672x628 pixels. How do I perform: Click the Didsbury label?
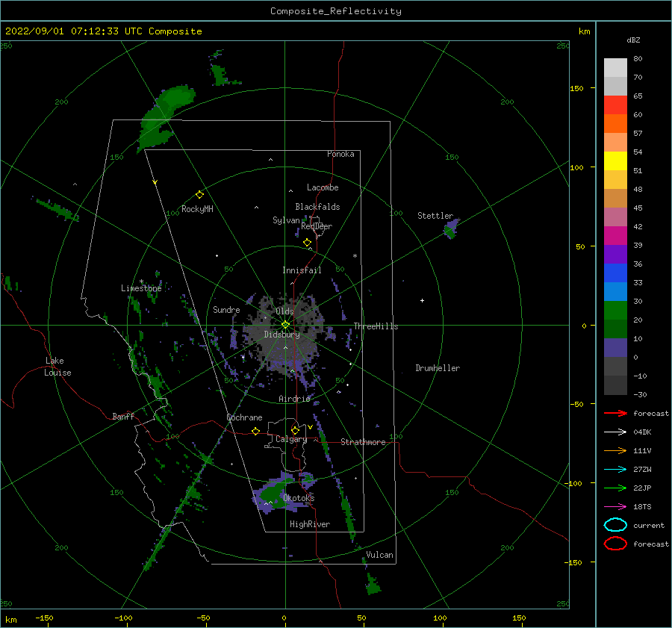pos(282,335)
